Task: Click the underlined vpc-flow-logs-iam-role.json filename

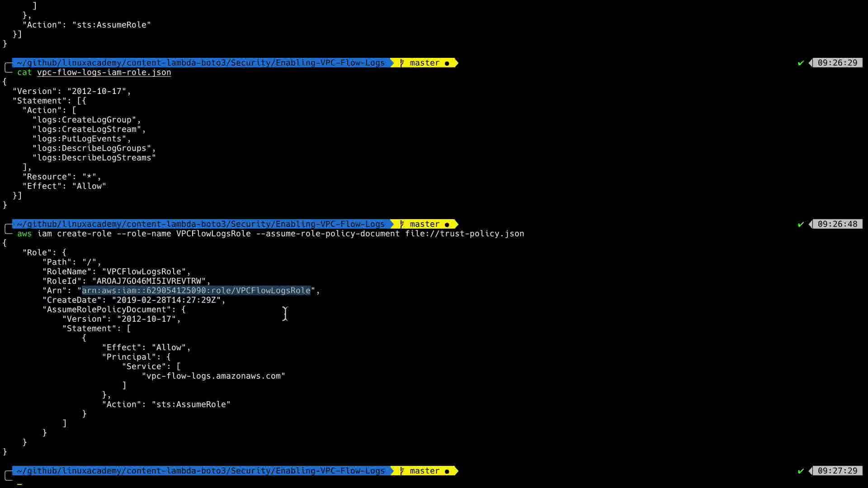Action: pos(104,72)
